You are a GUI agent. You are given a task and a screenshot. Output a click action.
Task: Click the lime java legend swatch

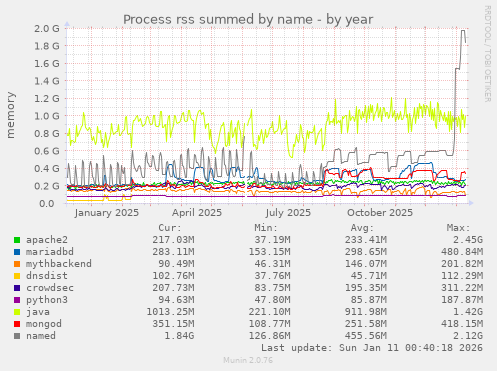point(17,312)
